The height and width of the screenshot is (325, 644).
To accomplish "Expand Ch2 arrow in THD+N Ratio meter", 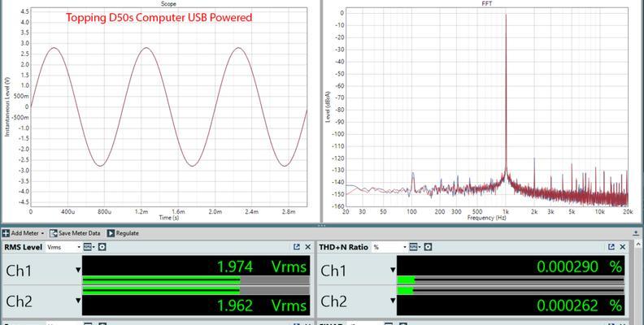I will (x=393, y=301).
